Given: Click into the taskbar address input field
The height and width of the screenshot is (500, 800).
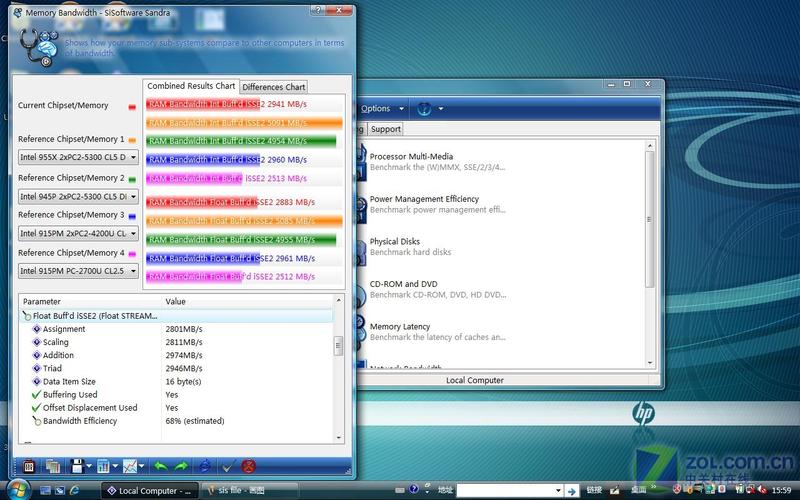Looking at the screenshot, I should [505, 491].
